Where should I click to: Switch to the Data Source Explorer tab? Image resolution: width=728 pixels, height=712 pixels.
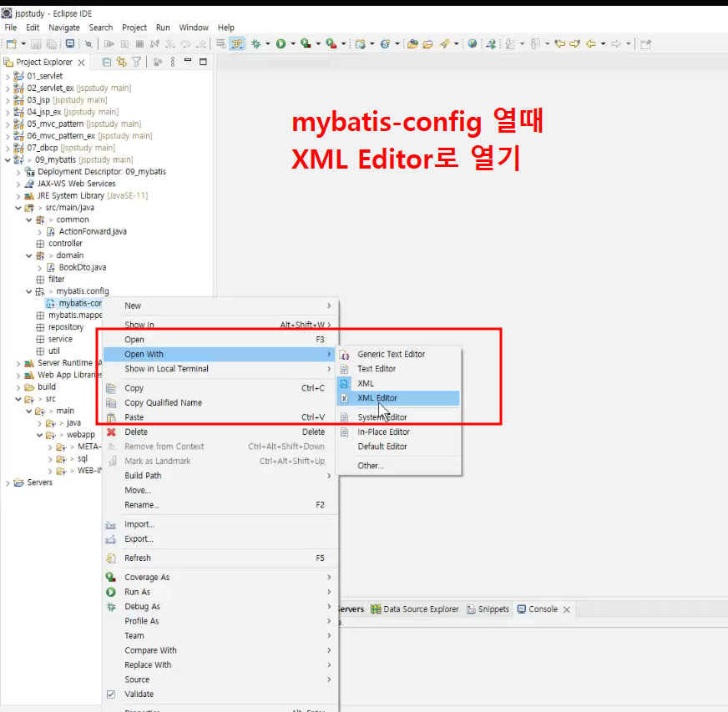pyautogui.click(x=416, y=609)
